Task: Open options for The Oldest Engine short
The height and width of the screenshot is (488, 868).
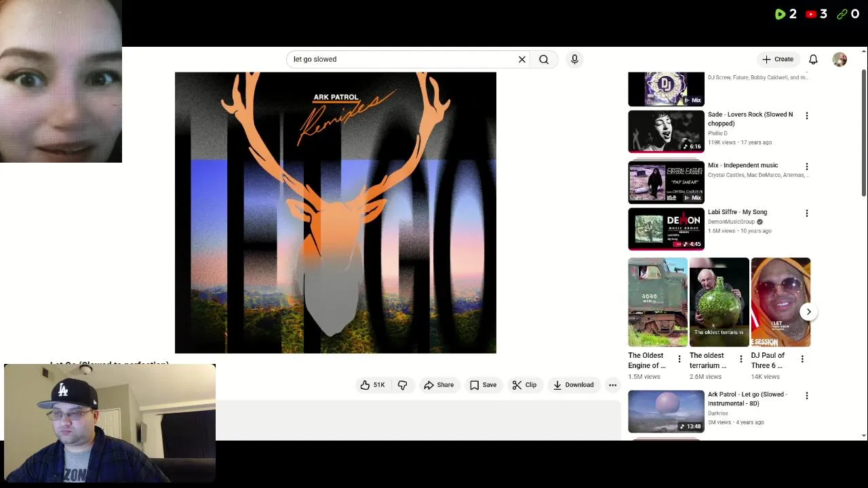Action: pos(679,359)
